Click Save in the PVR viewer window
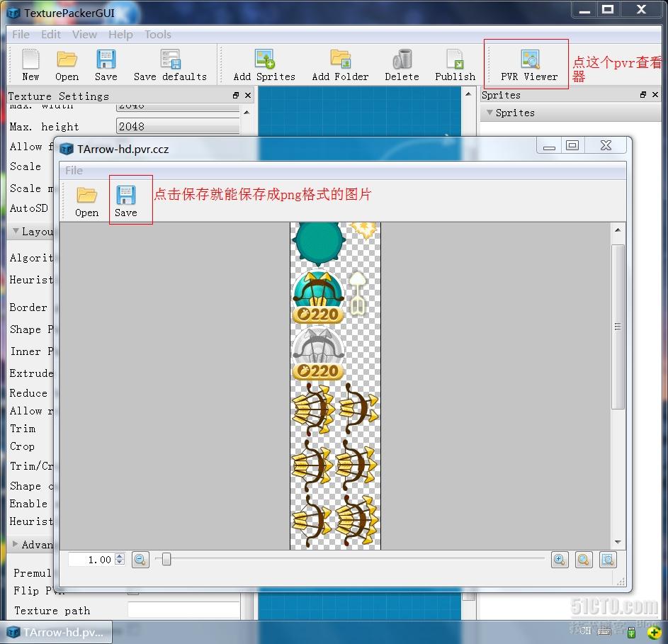This screenshot has height=644, width=668. (125, 202)
